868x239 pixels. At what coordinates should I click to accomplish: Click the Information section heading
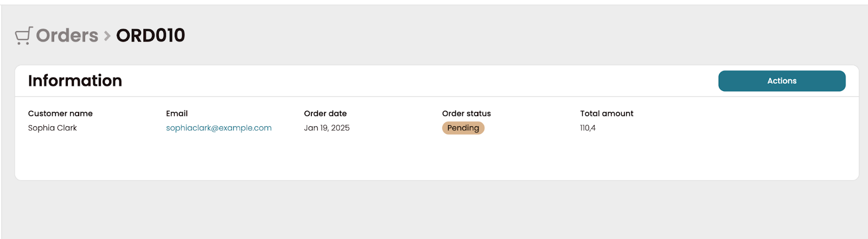[75, 81]
